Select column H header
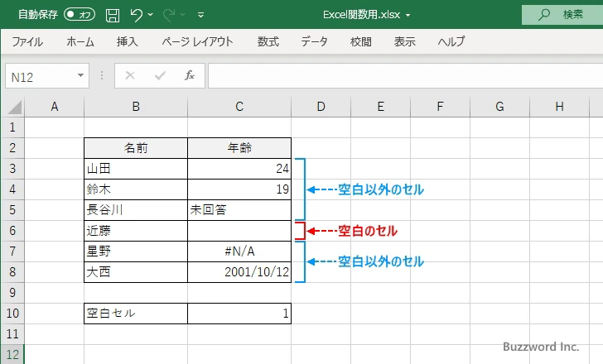 tap(560, 107)
